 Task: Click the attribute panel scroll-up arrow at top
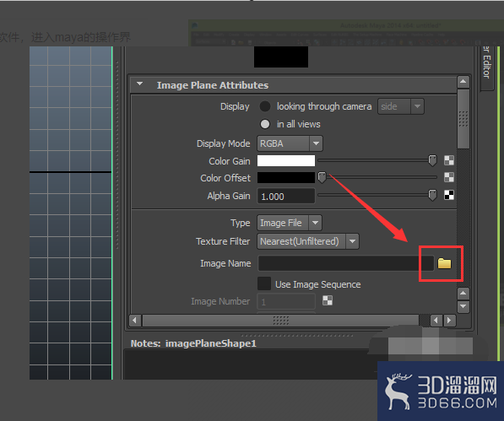tap(463, 82)
